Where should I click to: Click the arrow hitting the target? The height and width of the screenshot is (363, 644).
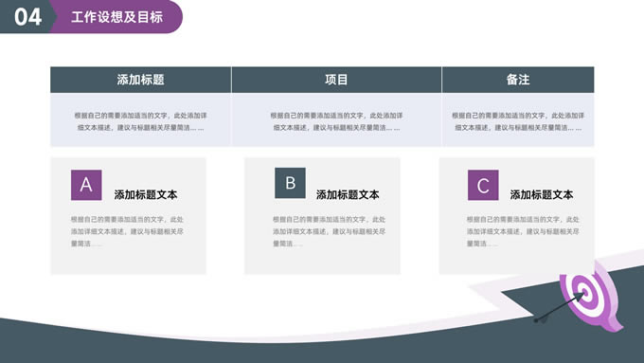point(561,307)
